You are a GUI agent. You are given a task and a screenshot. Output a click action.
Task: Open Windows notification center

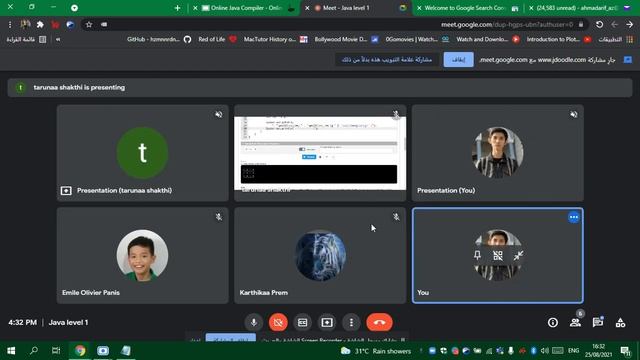pos(625,351)
